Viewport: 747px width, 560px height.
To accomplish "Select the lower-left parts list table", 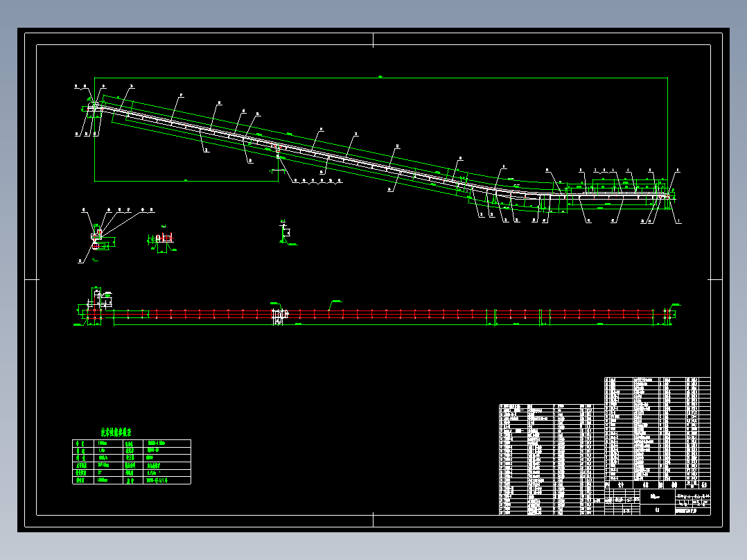I will [x=552, y=460].
